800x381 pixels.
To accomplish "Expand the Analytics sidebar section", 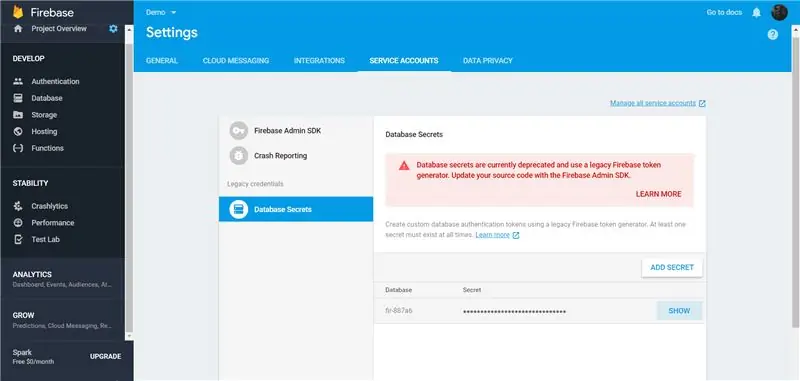I will tap(62, 278).
